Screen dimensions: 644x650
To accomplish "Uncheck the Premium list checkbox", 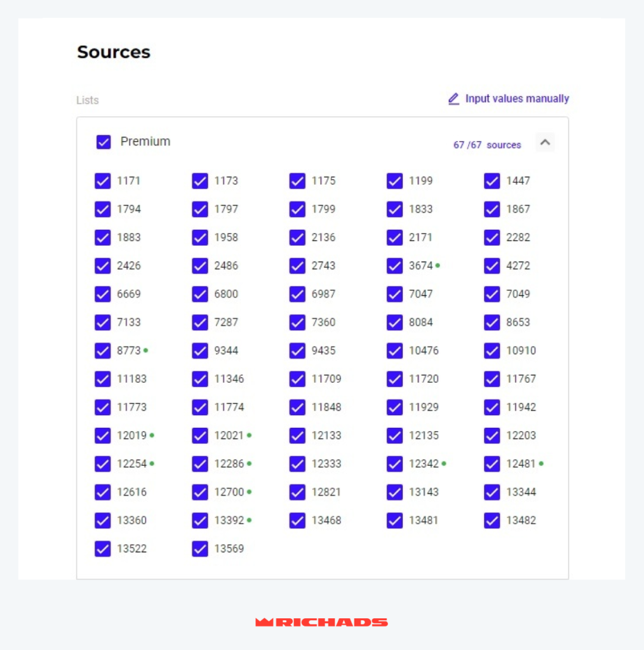I will tap(104, 142).
